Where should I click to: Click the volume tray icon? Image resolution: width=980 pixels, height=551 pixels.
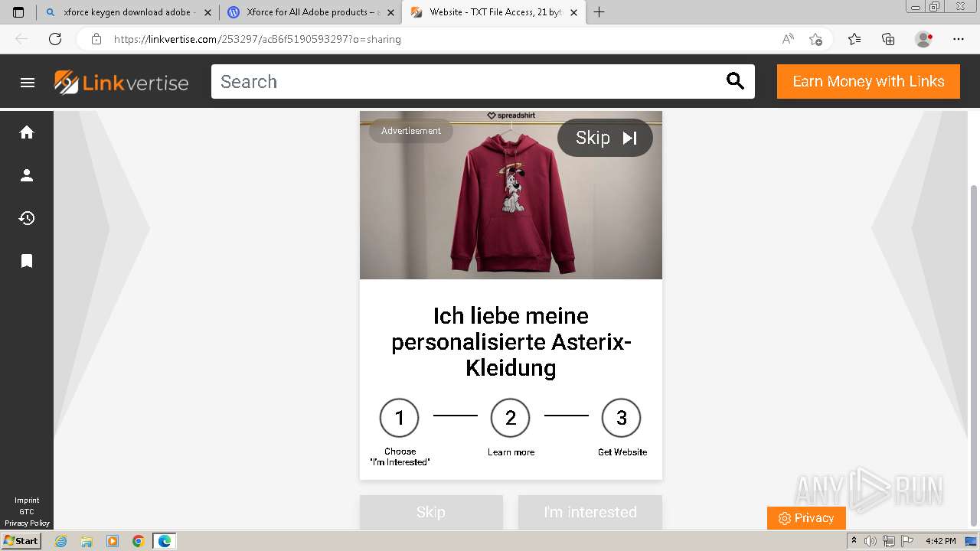(x=871, y=541)
